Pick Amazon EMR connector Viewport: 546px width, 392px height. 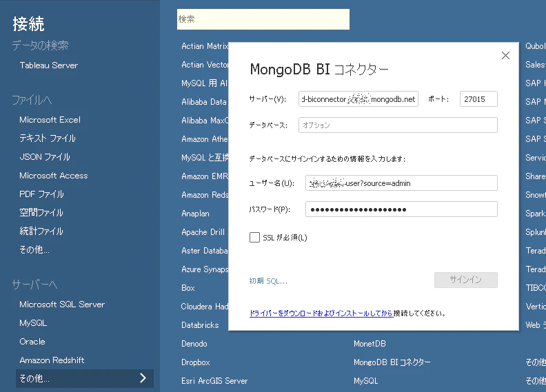[205, 176]
